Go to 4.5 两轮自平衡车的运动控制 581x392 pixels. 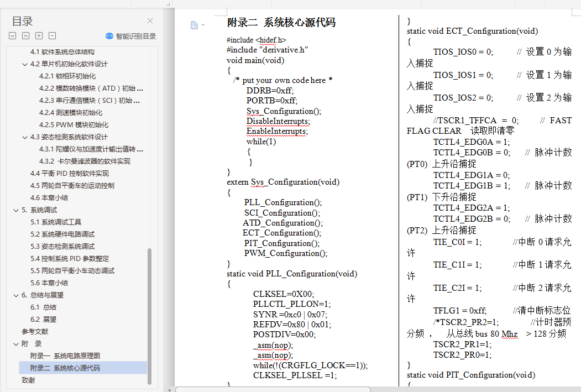72,186
